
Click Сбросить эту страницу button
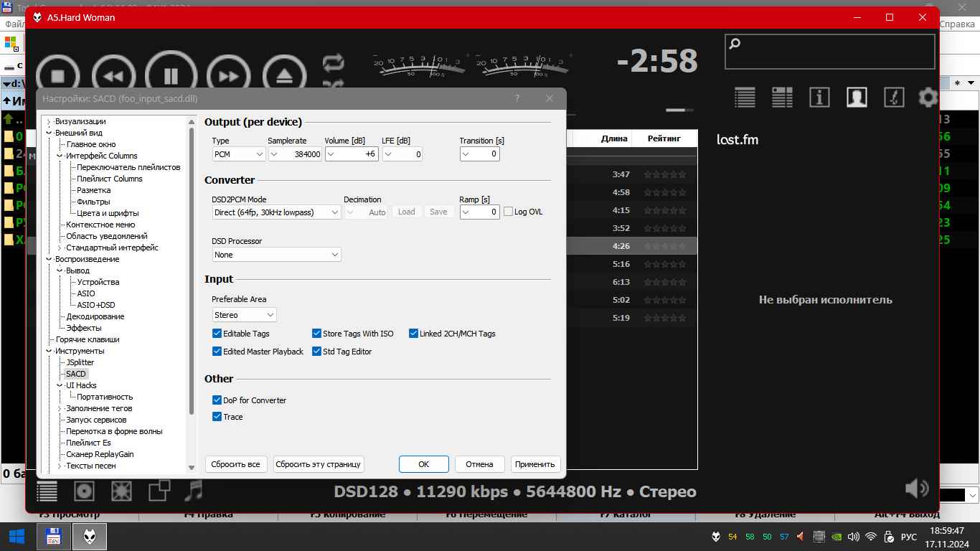coord(318,464)
